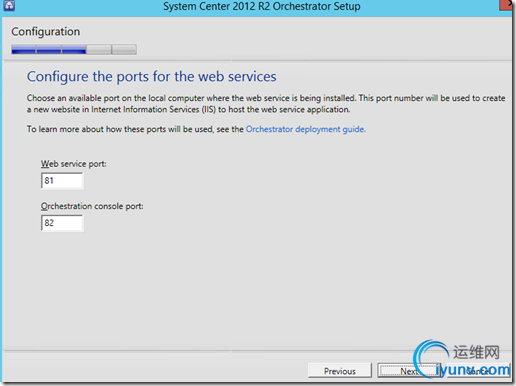The image size is (516, 386).
Task: Focus the Web service port field
Action: 62,181
